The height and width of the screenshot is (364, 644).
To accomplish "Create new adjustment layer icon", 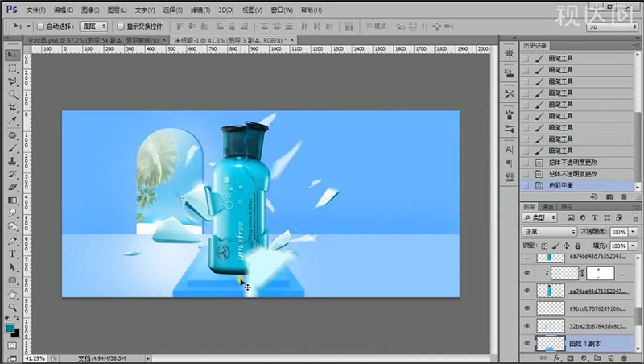I will pyautogui.click(x=584, y=358).
